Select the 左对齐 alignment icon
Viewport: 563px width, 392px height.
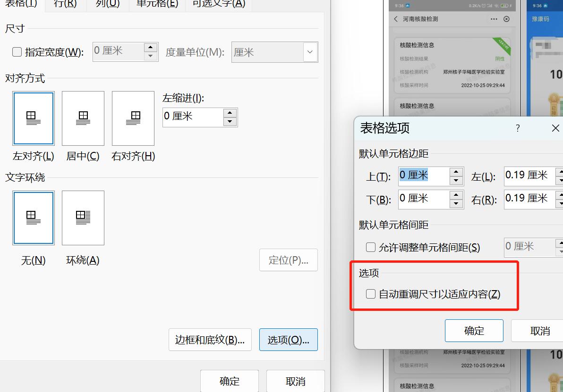(x=33, y=118)
